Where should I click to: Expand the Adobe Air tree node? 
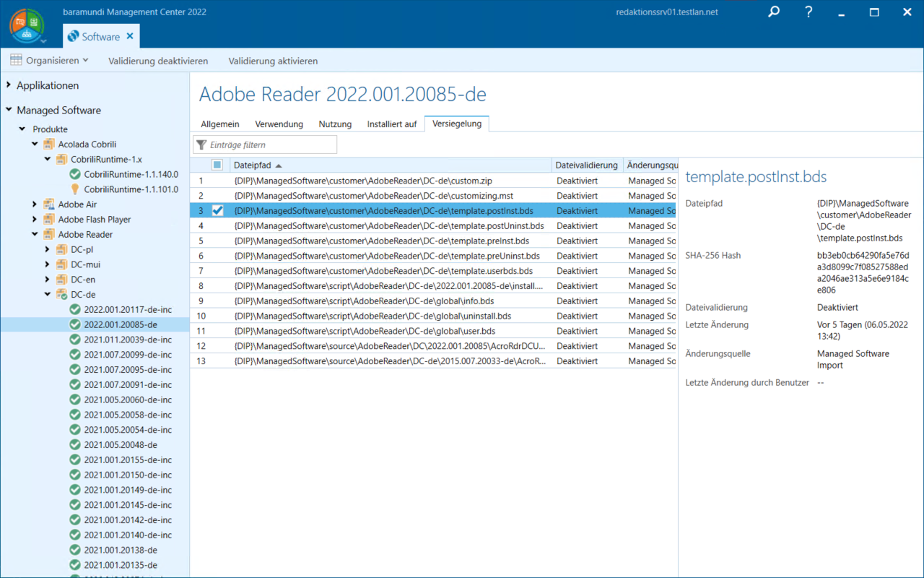[x=35, y=204]
